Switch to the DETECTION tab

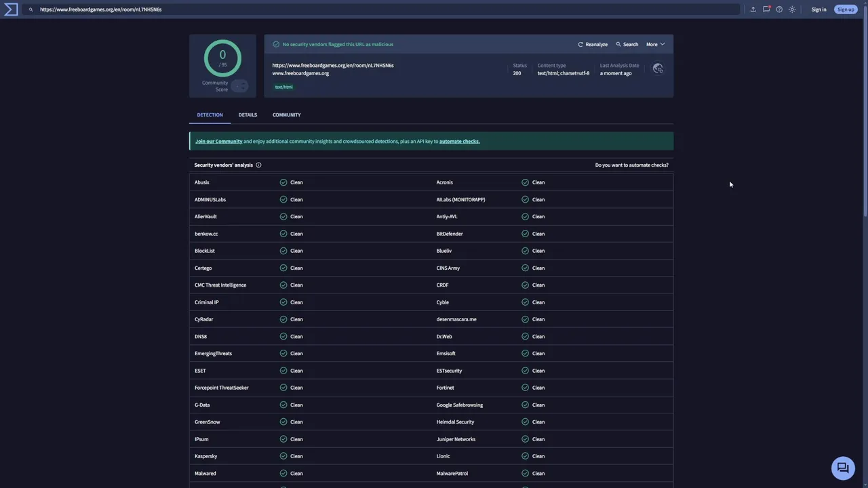click(210, 115)
